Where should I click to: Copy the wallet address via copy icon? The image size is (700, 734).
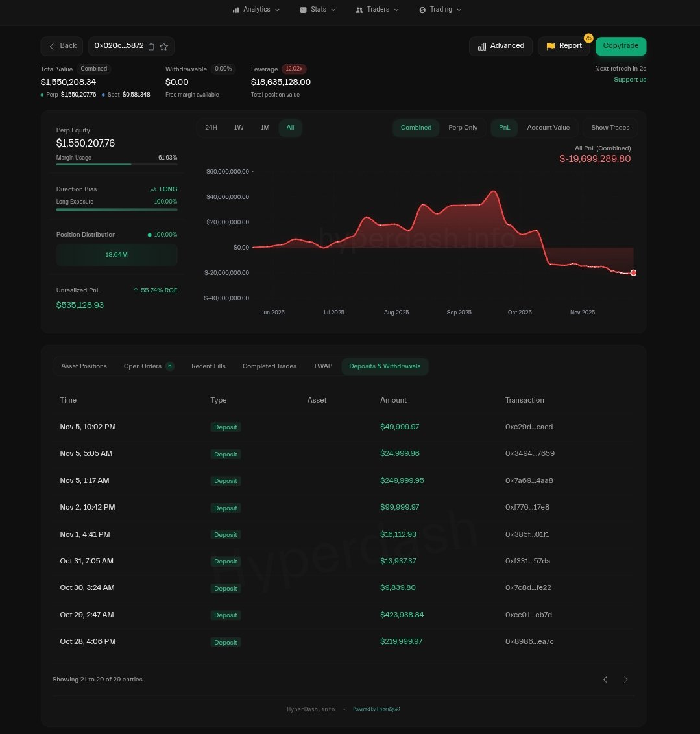(x=151, y=47)
